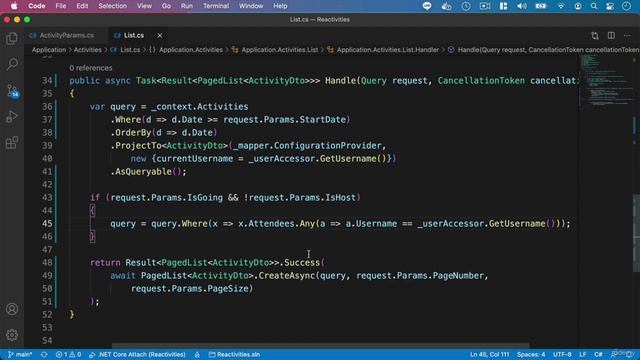Image resolution: width=640 pixels, height=360 pixels.
Task: Click the compare changes editor icon
Action: pos(595,36)
